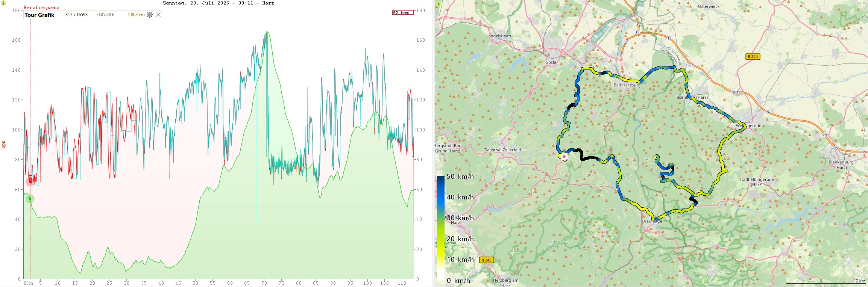The height and width of the screenshot is (287, 868).
Task: Click the B 243 road sign on map
Action: coord(486,260)
